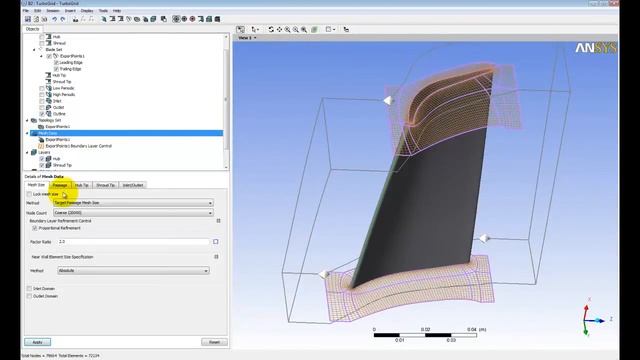Select ExportPoints1 under Topology Set

(x=58, y=127)
